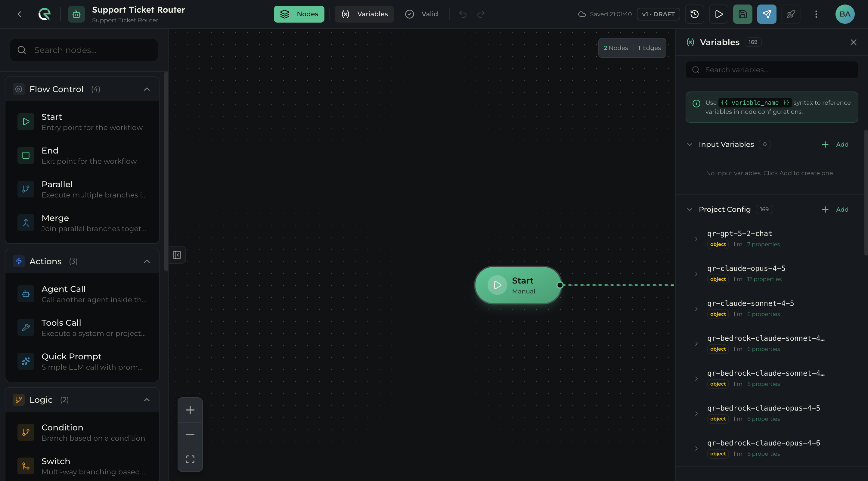The width and height of the screenshot is (868, 481).
Task: Run the workflow with the play icon
Action: coord(718,14)
